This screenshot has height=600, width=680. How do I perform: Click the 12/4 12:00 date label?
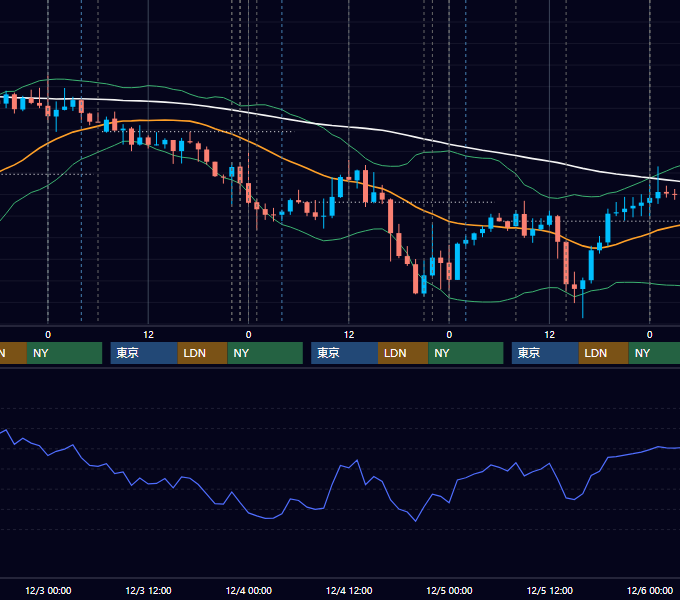point(349,590)
